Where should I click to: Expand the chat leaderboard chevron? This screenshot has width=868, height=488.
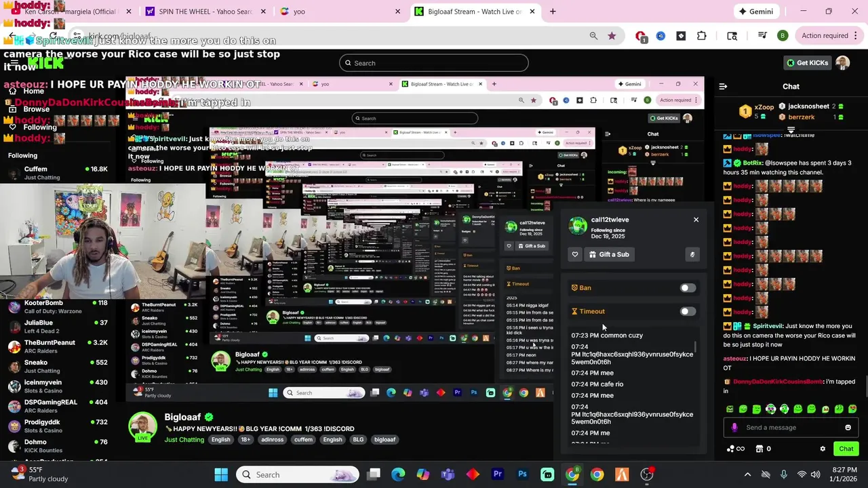tap(791, 129)
